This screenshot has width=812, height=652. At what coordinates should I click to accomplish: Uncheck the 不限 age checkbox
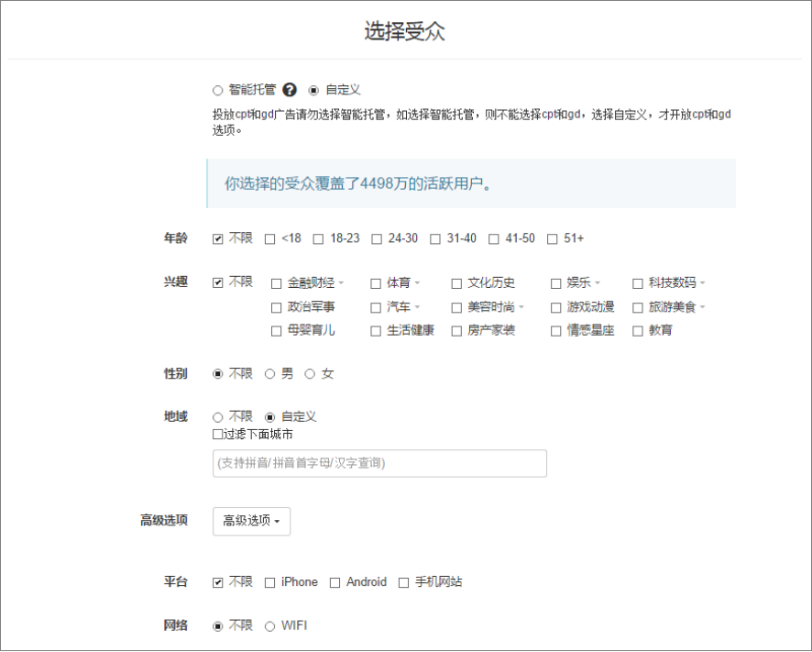click(x=218, y=238)
